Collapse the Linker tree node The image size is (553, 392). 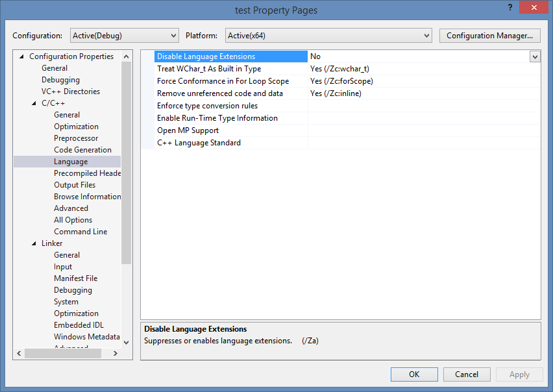pyautogui.click(x=34, y=243)
